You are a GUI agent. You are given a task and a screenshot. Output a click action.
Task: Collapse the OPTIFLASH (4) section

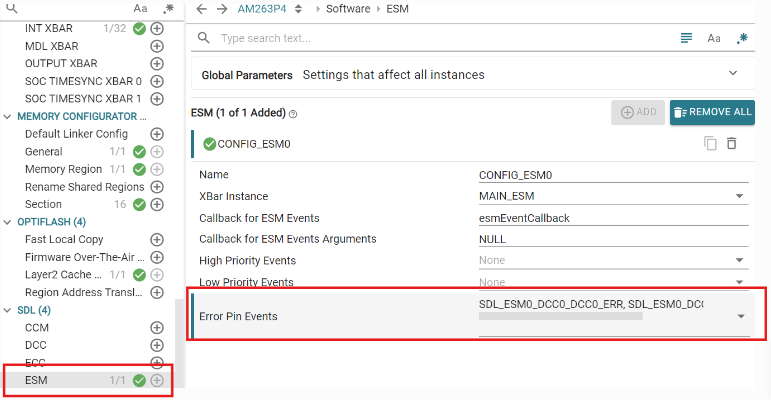(7, 222)
